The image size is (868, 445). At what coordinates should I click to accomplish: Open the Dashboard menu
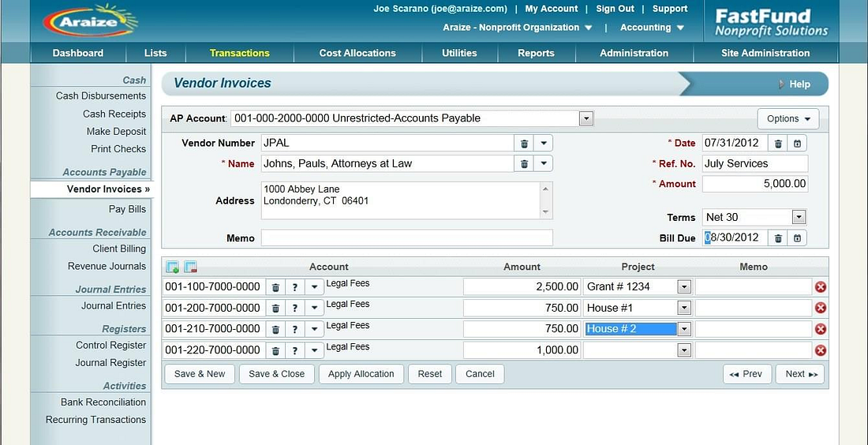(x=78, y=53)
